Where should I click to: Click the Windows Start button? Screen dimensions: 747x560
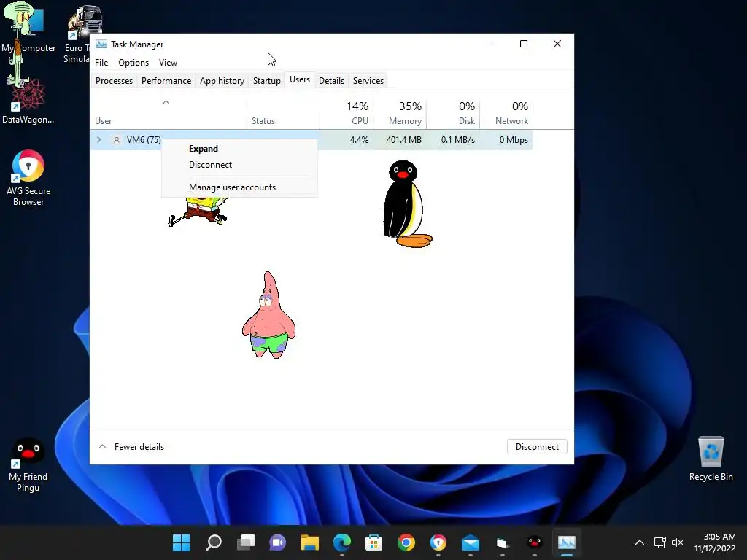click(x=181, y=542)
